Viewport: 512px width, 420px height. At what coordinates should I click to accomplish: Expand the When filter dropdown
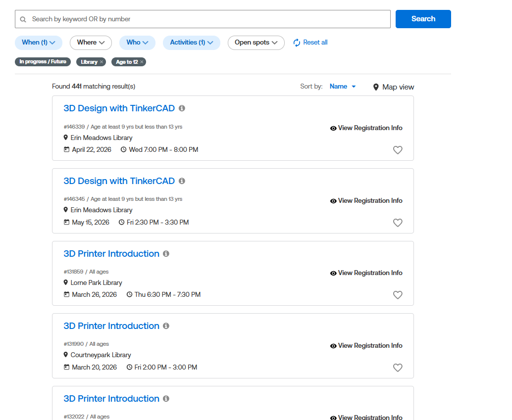[x=39, y=43]
